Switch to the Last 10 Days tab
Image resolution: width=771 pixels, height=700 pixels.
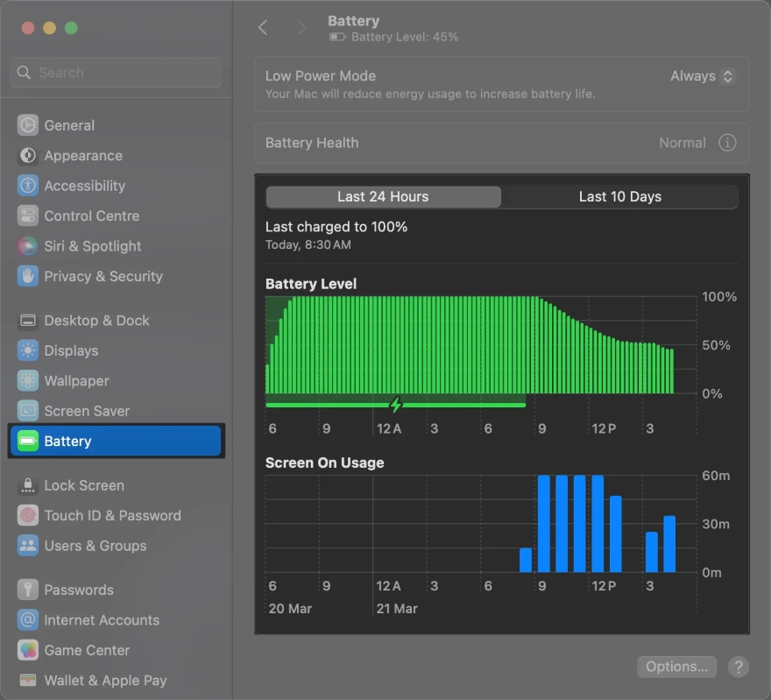click(x=619, y=196)
